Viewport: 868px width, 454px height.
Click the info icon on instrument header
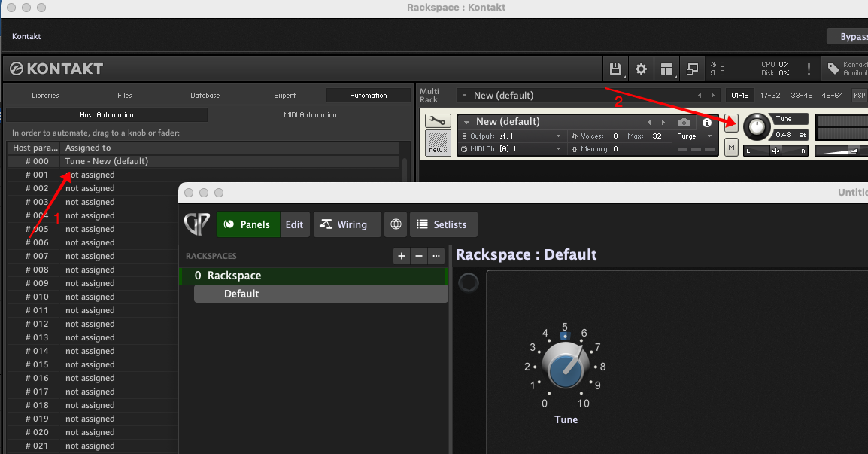point(707,123)
